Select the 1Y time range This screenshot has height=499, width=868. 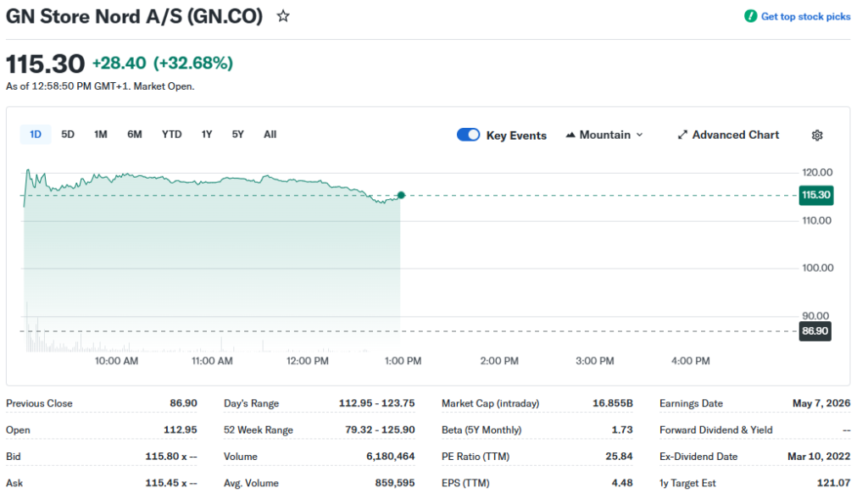(x=207, y=135)
